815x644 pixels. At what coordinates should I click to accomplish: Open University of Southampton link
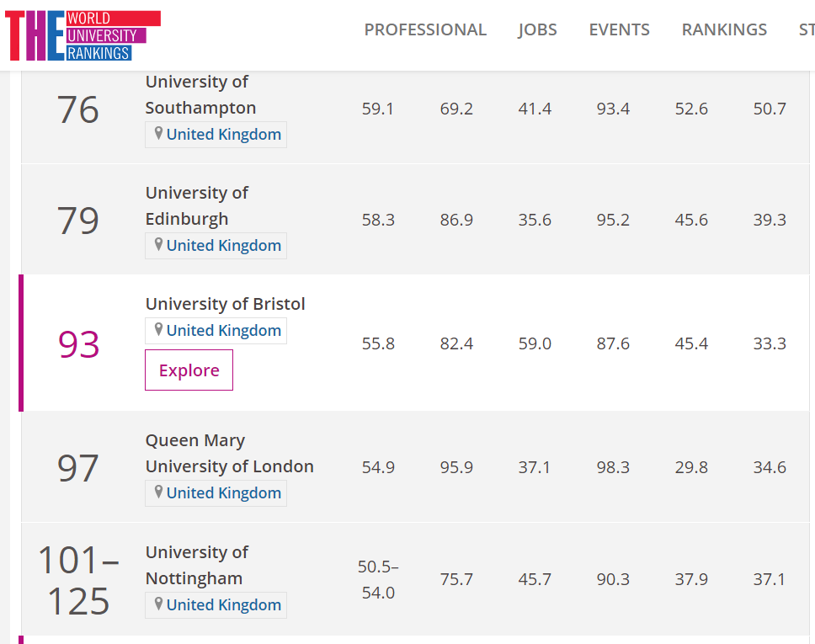tap(200, 94)
